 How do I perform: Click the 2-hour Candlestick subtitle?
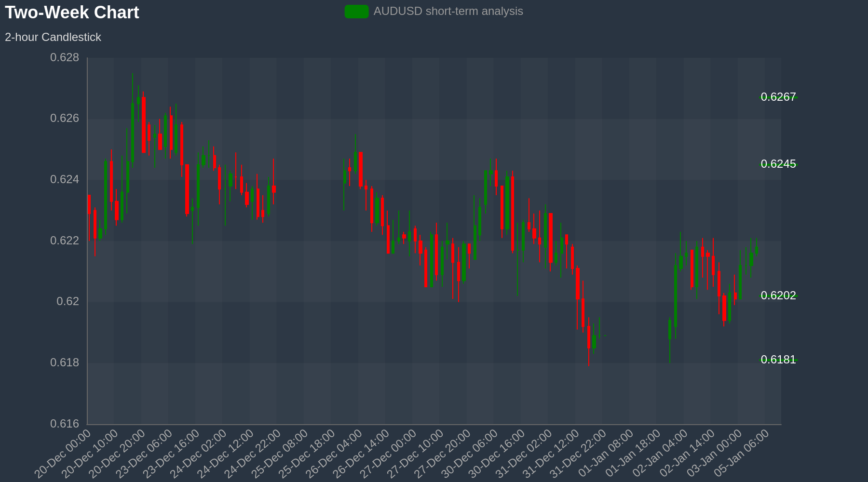coord(53,37)
